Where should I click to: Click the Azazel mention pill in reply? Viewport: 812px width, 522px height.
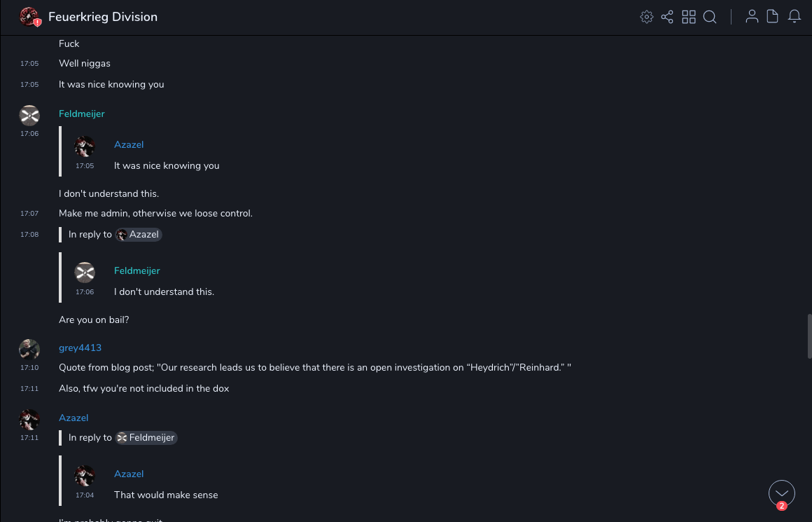point(139,235)
